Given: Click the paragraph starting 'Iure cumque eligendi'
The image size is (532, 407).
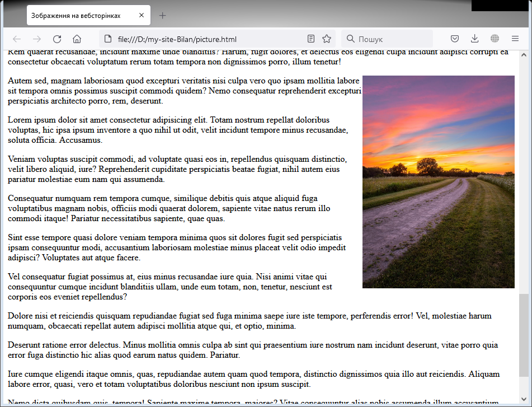Looking at the screenshot, I should click(254, 379).
